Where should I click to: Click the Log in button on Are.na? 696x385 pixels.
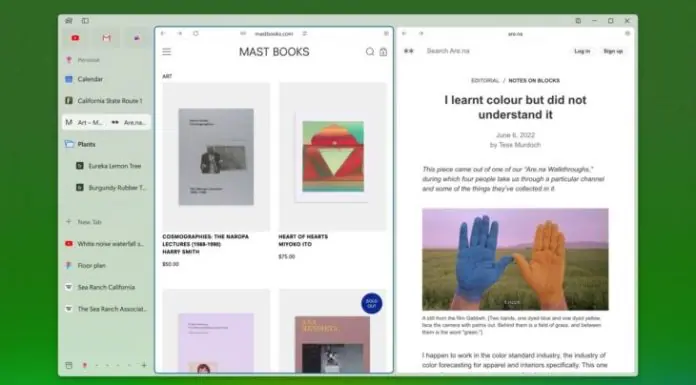tap(582, 51)
